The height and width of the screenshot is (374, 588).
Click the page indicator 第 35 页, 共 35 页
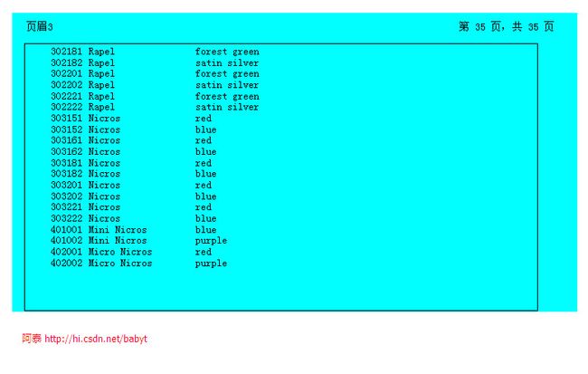[507, 26]
